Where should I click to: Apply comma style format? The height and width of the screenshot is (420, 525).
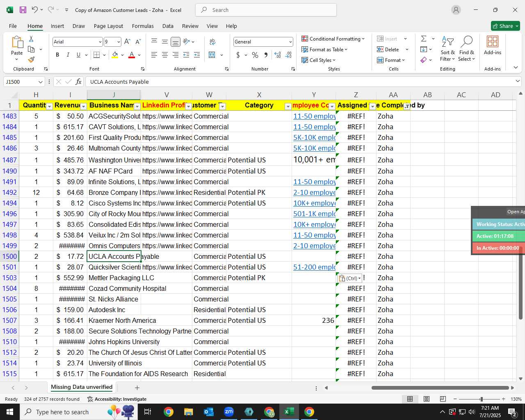(266, 55)
